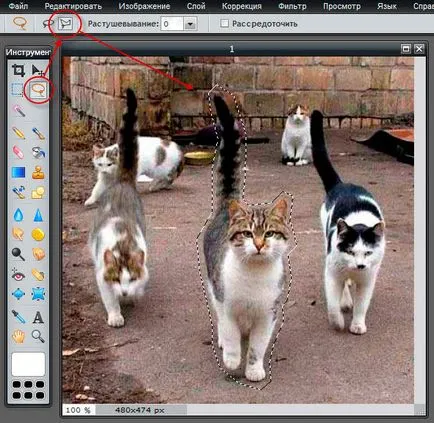
Task: Select the Pencil tool
Action: (19, 133)
